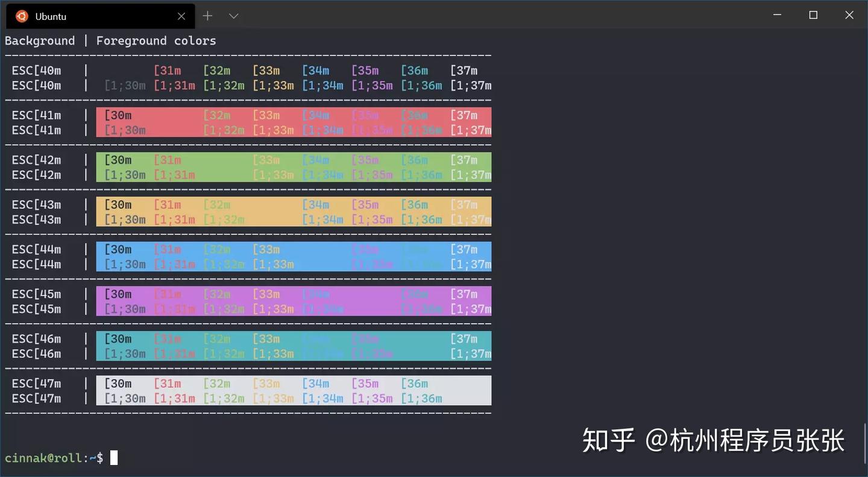Click the cinnak@roll:~$ prompt text
This screenshot has width=868, height=477.
tap(54, 458)
